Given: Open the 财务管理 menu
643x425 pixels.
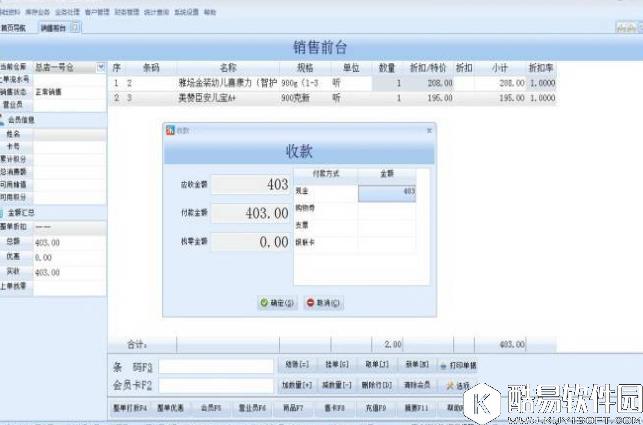Looking at the screenshot, I should [127, 12].
